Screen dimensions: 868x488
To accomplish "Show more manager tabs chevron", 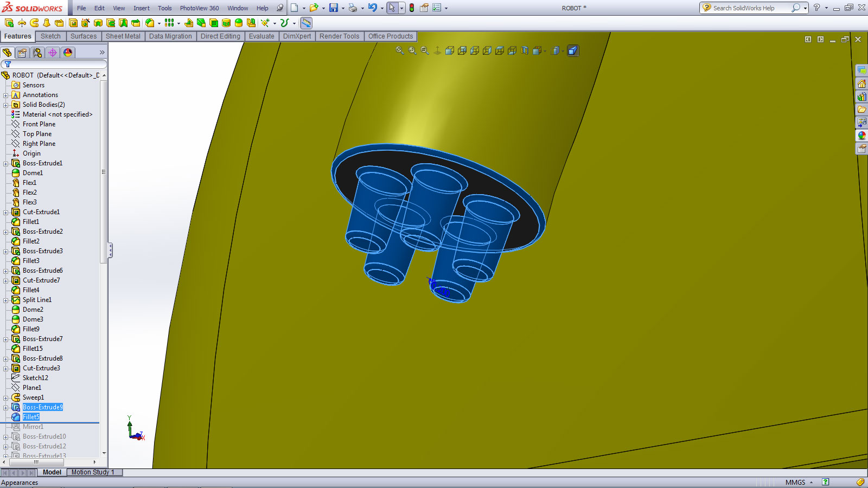I will (102, 53).
